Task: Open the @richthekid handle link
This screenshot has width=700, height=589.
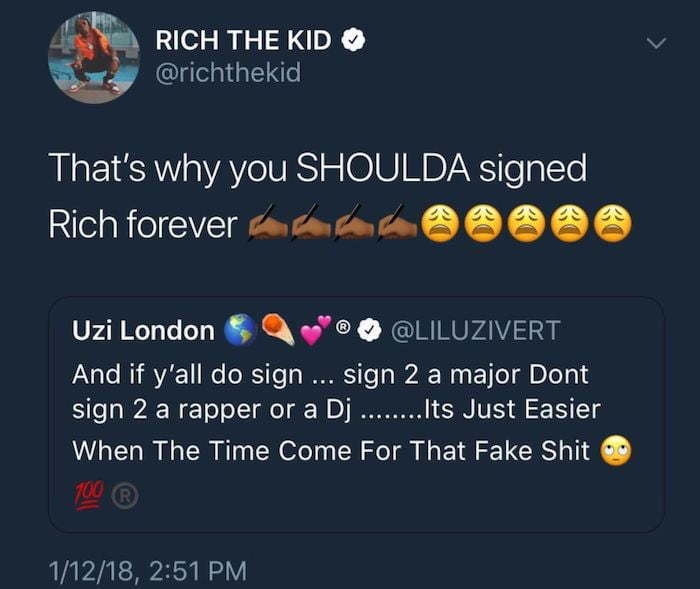Action: [x=228, y=73]
